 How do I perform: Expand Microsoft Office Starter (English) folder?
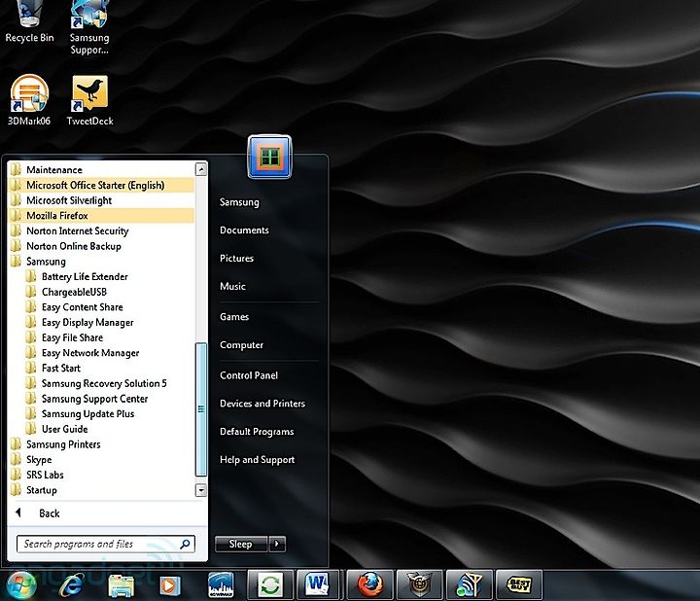point(101,185)
